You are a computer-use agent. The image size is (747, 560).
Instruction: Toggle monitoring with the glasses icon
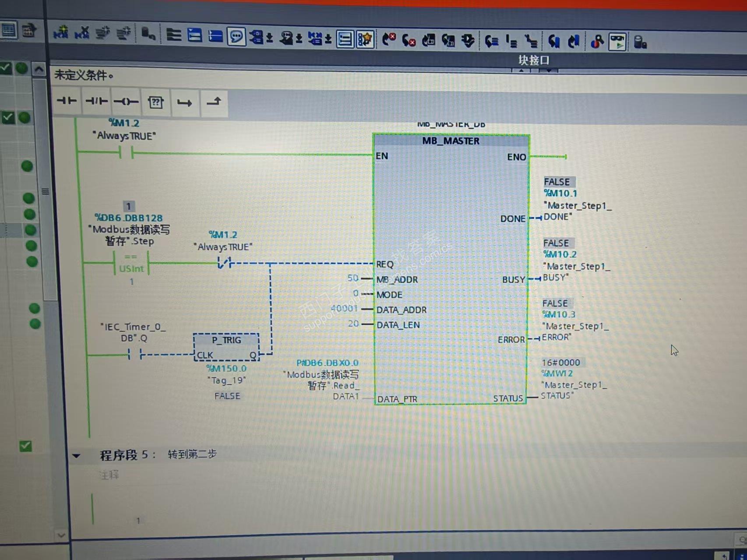coord(617,42)
